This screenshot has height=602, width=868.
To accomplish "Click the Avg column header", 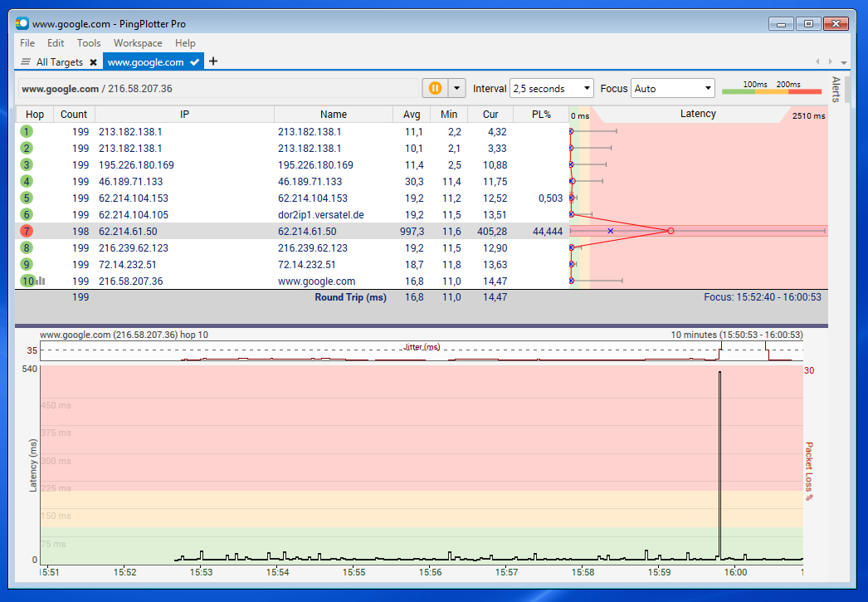I will click(412, 114).
